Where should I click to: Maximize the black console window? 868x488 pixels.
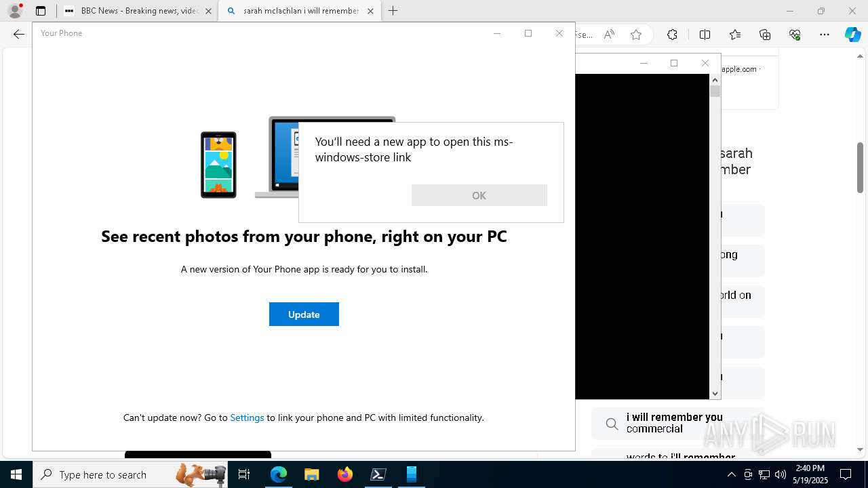click(674, 63)
